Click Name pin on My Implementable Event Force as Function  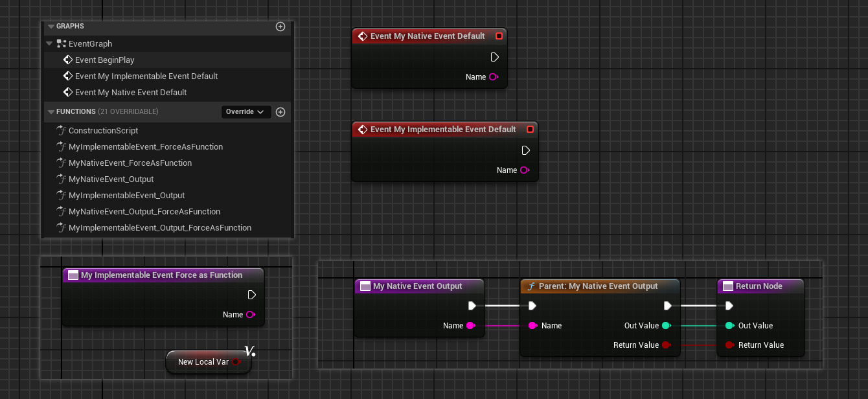pos(250,315)
